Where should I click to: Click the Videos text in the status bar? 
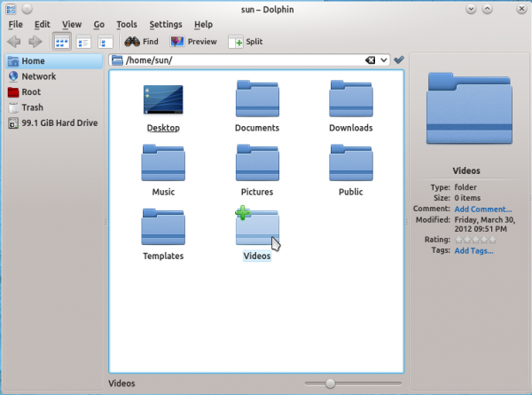pyautogui.click(x=121, y=383)
